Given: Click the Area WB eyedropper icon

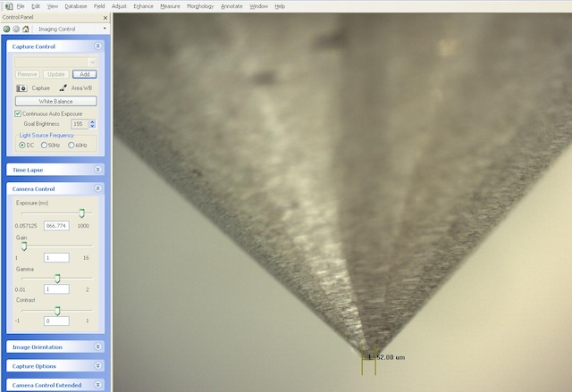Looking at the screenshot, I should tap(63, 88).
